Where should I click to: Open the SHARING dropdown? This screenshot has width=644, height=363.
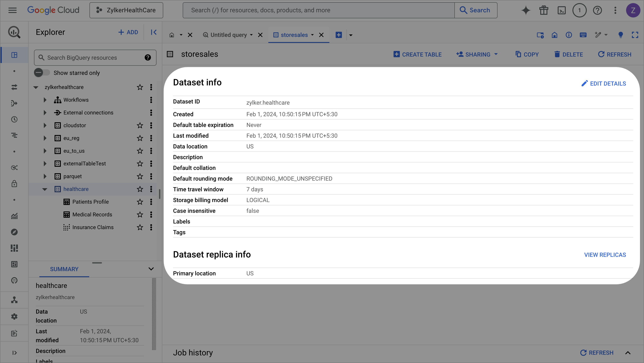click(x=477, y=55)
